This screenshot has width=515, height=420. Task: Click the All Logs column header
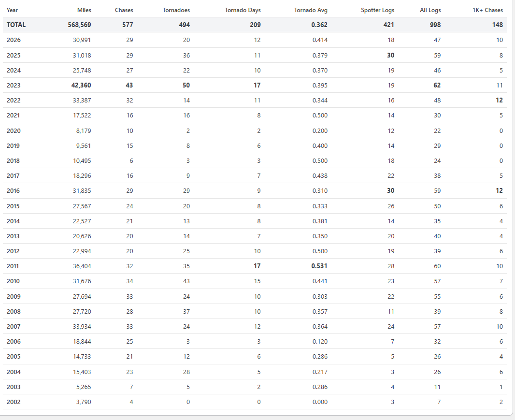pyautogui.click(x=430, y=10)
